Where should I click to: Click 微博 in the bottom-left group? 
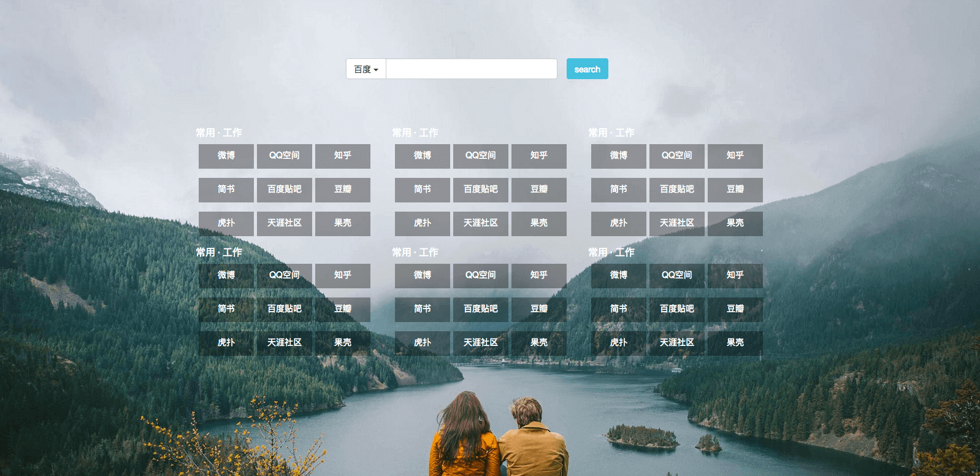coord(226,276)
